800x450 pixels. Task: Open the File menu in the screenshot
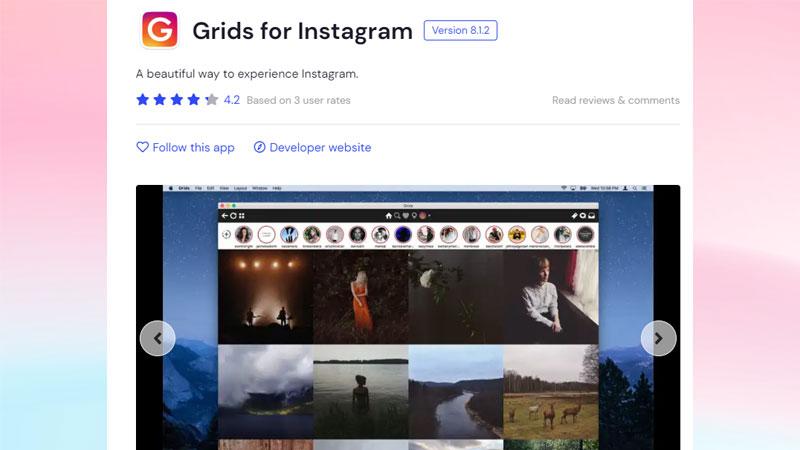pyautogui.click(x=199, y=188)
